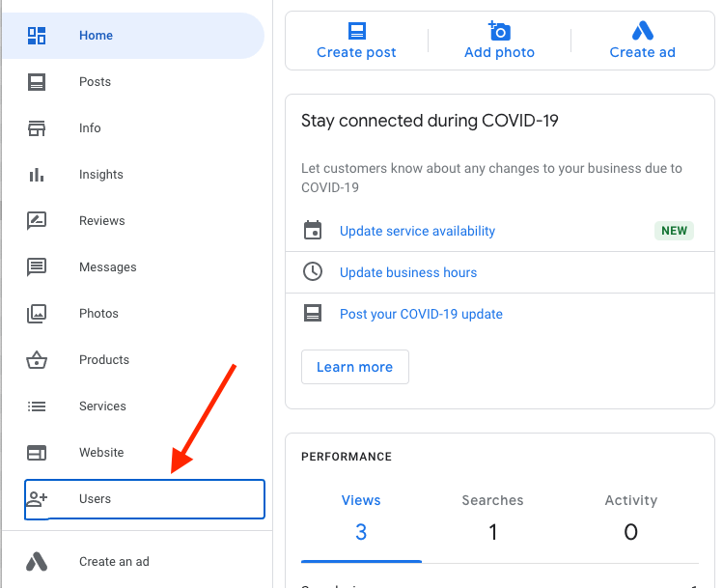723x588 pixels.
Task: Click the Services list icon
Action: pyautogui.click(x=37, y=406)
